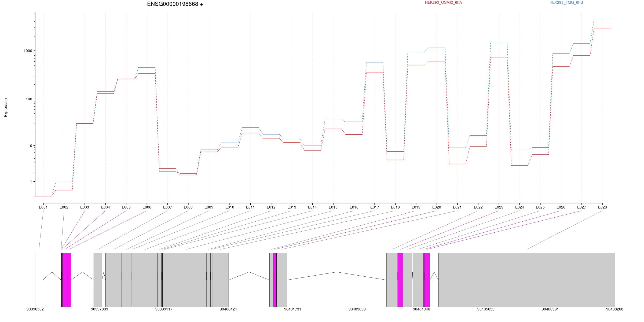The width and height of the screenshot is (644, 322).
Task: Click the white first exon box
Action: [39, 280]
